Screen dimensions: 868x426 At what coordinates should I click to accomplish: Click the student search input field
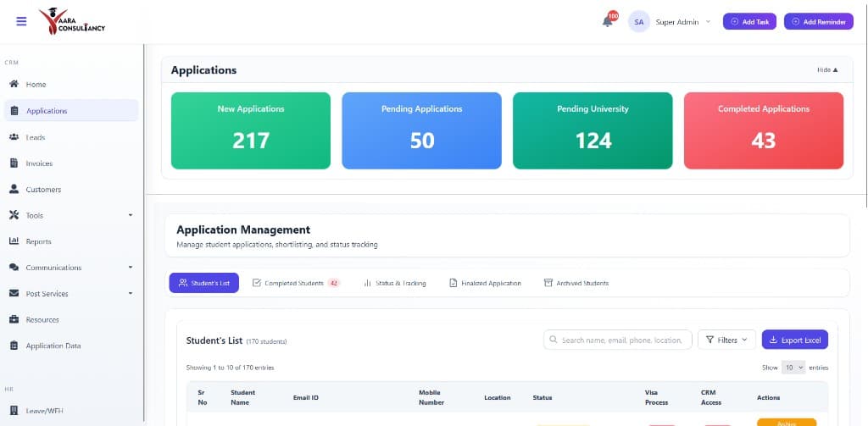click(618, 340)
